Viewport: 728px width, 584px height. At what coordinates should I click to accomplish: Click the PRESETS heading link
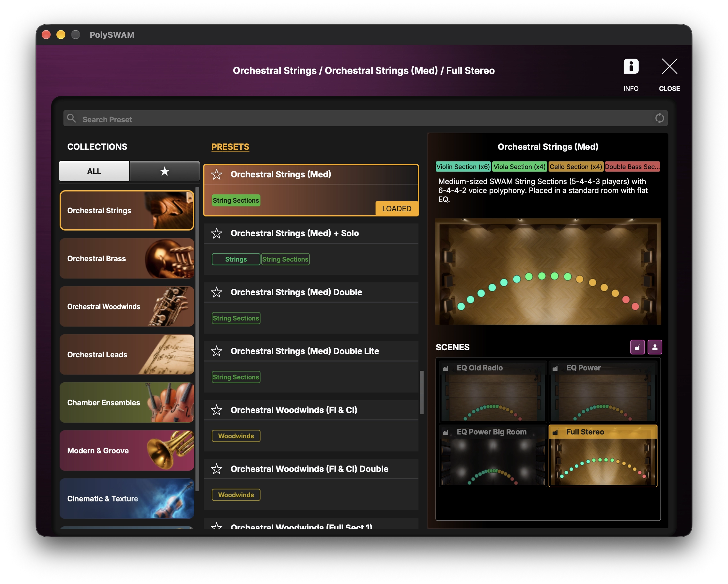tap(230, 147)
